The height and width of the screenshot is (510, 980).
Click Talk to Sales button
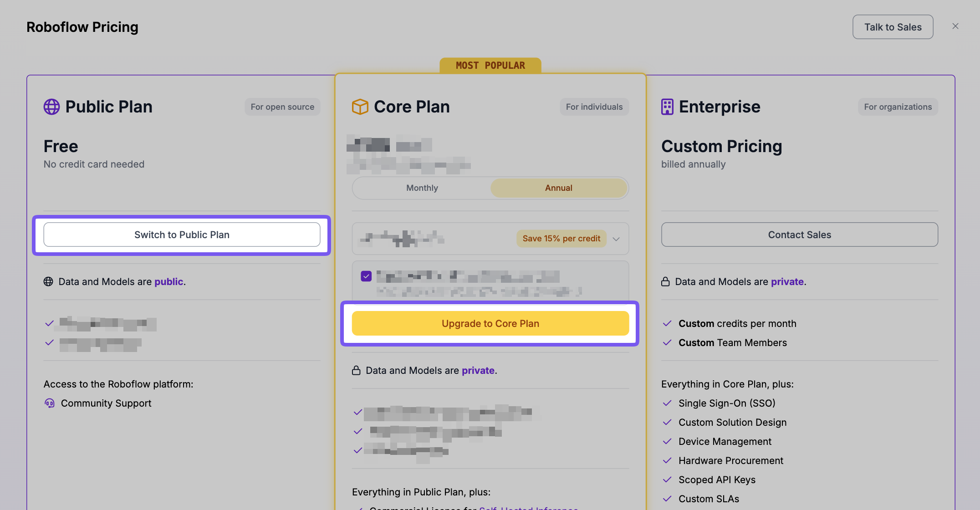click(x=893, y=27)
